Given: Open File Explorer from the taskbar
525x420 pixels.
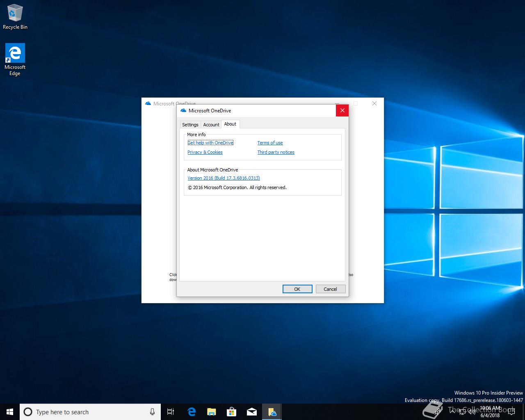Looking at the screenshot, I should pyautogui.click(x=212, y=412).
